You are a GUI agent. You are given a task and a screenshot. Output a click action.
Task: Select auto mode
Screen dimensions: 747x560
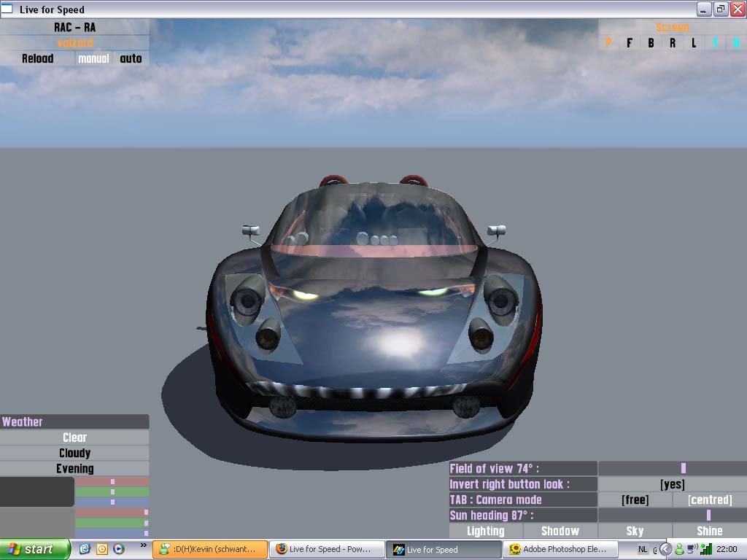tap(131, 58)
